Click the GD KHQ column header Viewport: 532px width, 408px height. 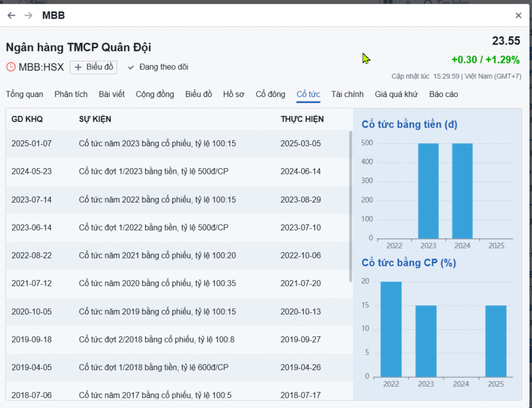[x=27, y=119]
